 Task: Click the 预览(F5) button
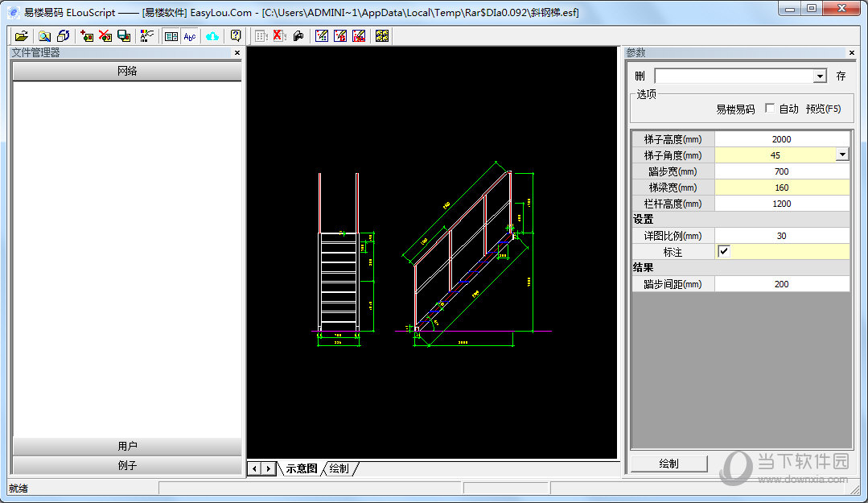[x=823, y=109]
